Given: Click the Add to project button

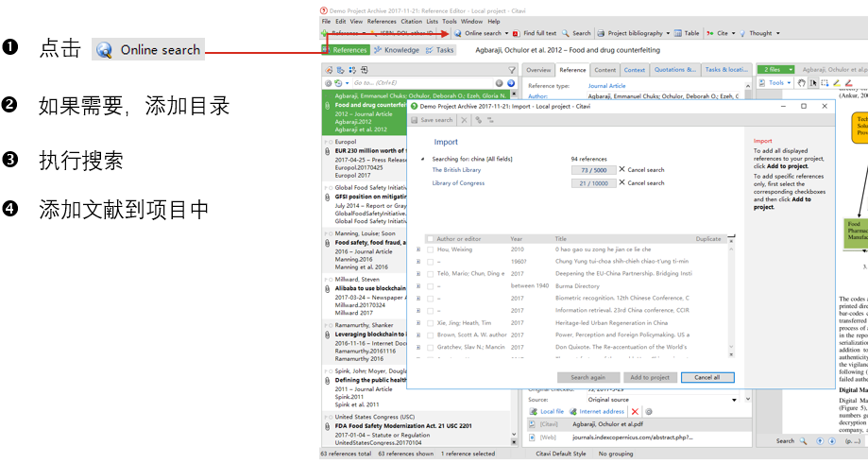Looking at the screenshot, I should pyautogui.click(x=650, y=377).
